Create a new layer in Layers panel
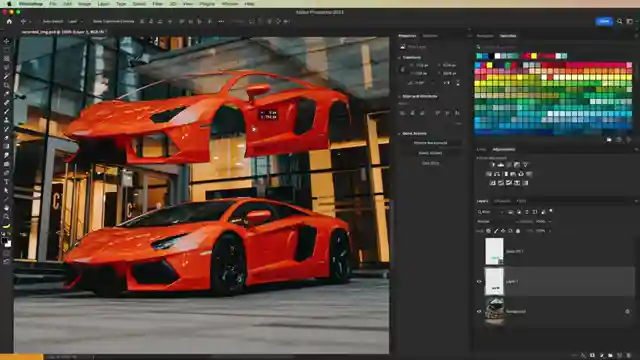This screenshot has width=640, height=360. coord(620,356)
